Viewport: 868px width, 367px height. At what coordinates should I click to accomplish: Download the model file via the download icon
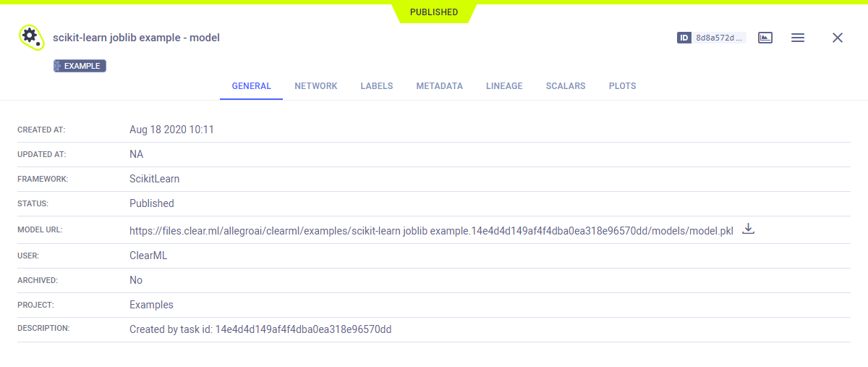[x=749, y=229]
